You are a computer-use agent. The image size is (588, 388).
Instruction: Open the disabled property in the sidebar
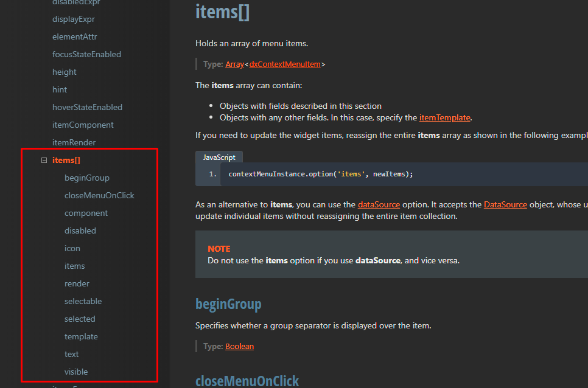coord(80,230)
